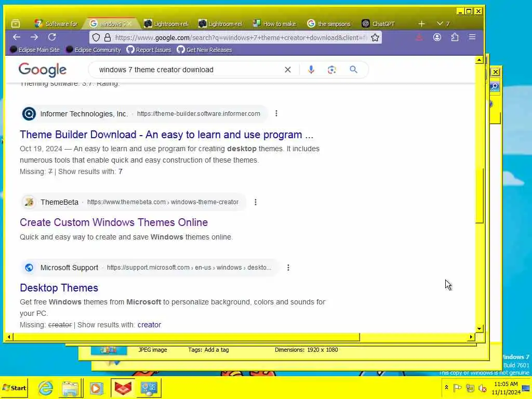
Task: Open Get New Releases bookmark
Action: (205, 50)
